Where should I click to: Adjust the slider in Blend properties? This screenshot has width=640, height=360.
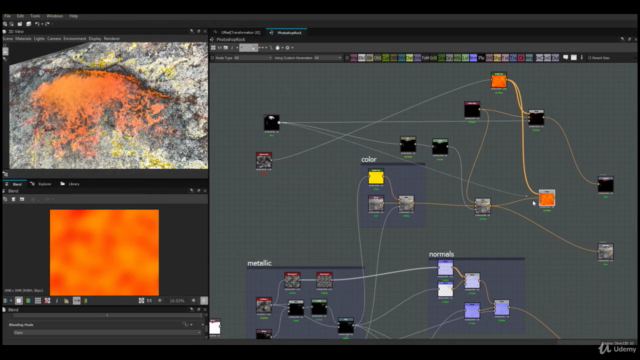[107, 316]
